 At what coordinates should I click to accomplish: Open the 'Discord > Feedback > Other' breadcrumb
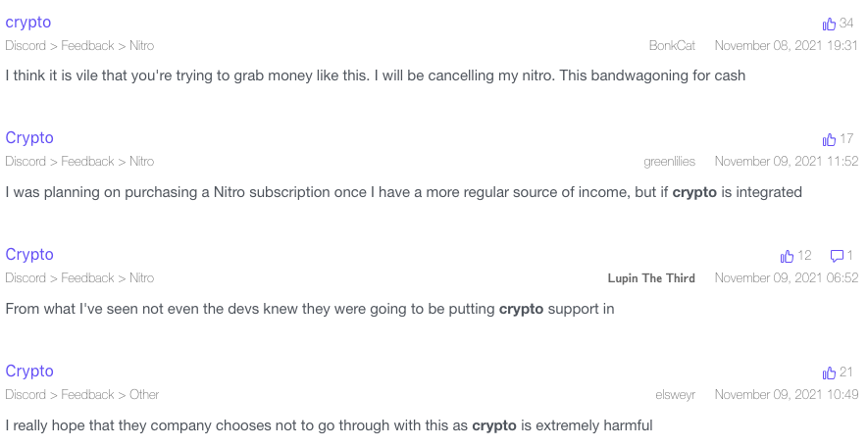click(x=82, y=394)
